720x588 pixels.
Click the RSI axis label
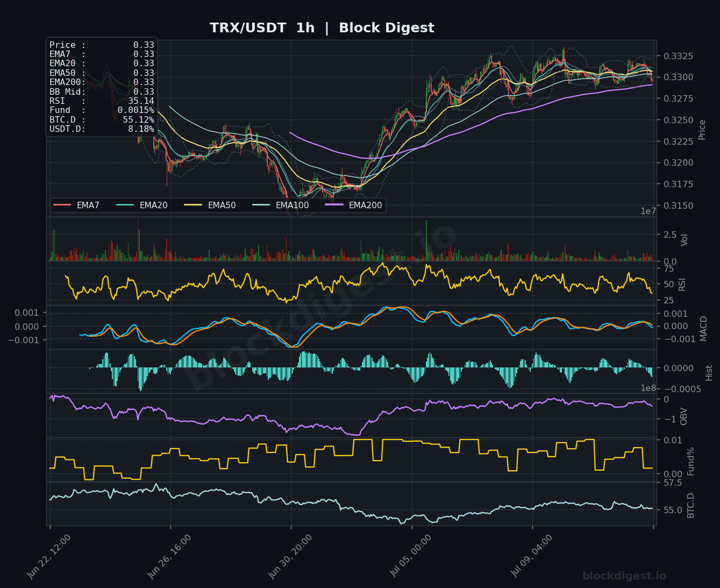coord(682,284)
